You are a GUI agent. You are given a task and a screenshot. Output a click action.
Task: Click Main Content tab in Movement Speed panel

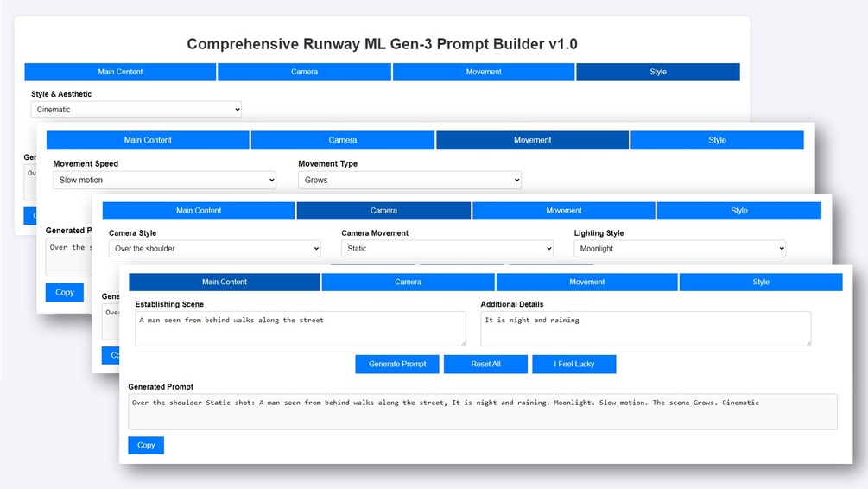pos(148,140)
